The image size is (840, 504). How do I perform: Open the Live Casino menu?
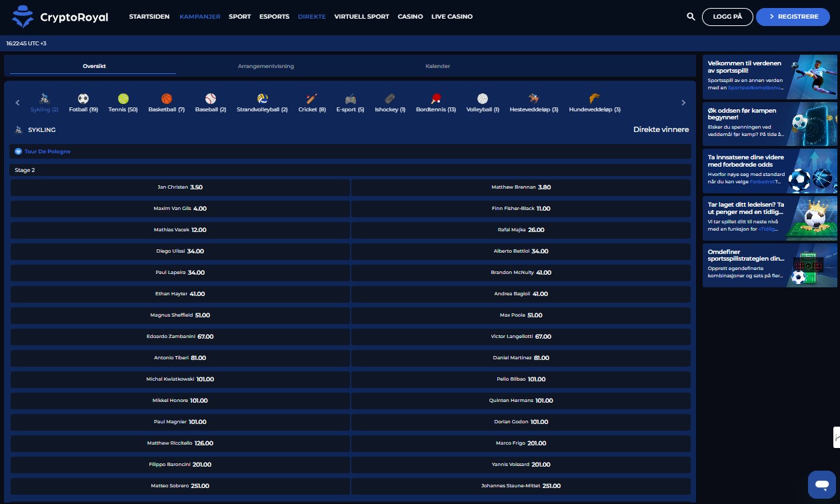[x=452, y=17]
